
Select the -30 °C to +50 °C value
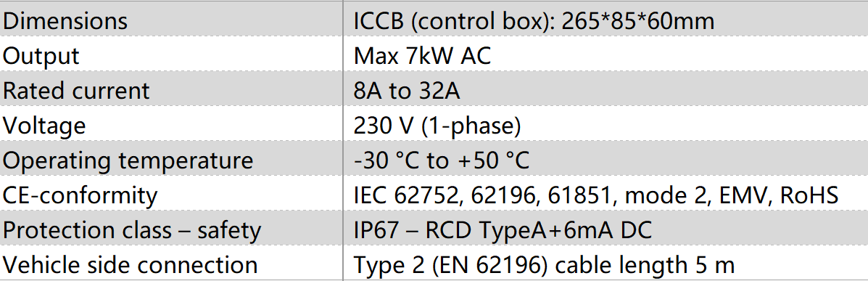pyautogui.click(x=442, y=160)
